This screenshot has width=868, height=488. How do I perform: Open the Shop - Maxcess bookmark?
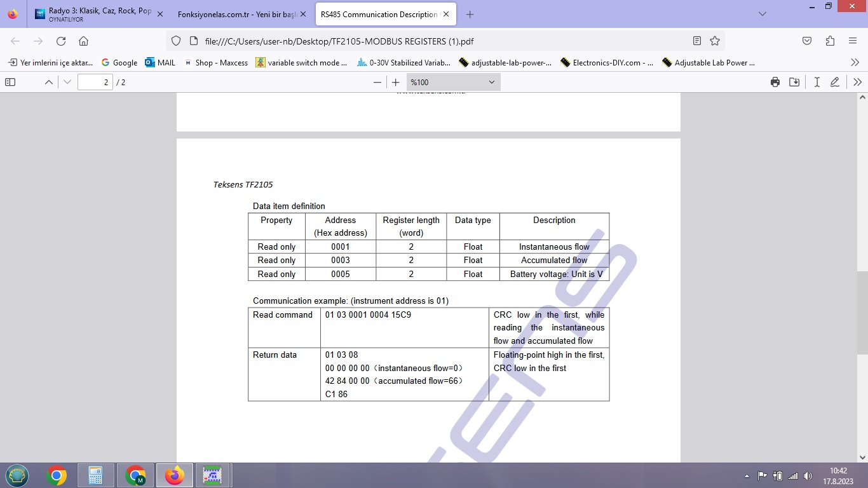tap(215, 62)
